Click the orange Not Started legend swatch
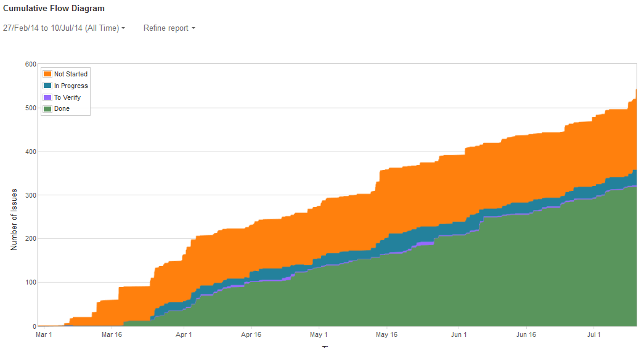Screen dimensions: 644x348 click(x=47, y=74)
